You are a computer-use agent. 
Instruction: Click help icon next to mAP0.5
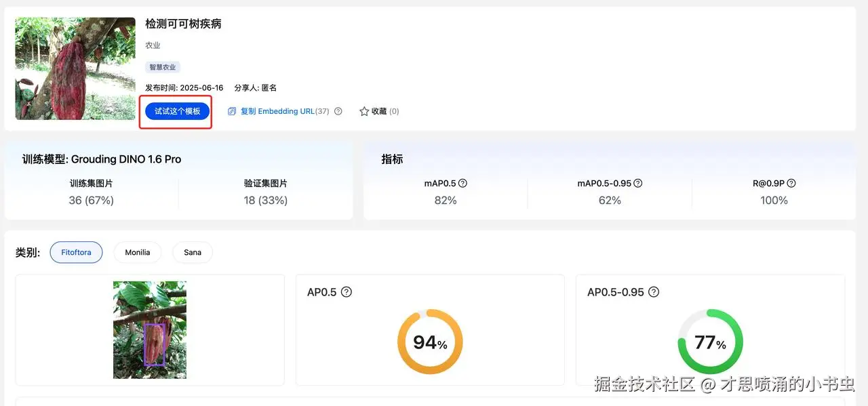[x=462, y=183]
